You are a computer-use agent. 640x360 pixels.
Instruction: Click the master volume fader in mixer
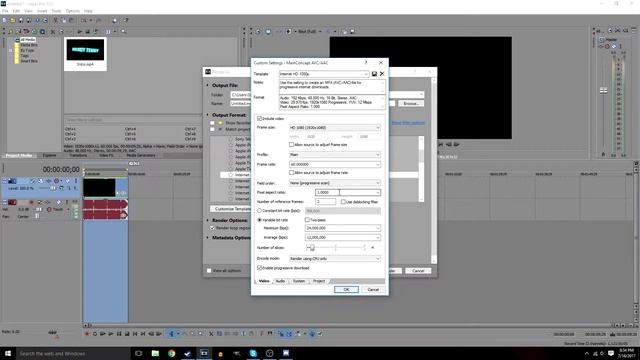pyautogui.click(x=603, y=90)
